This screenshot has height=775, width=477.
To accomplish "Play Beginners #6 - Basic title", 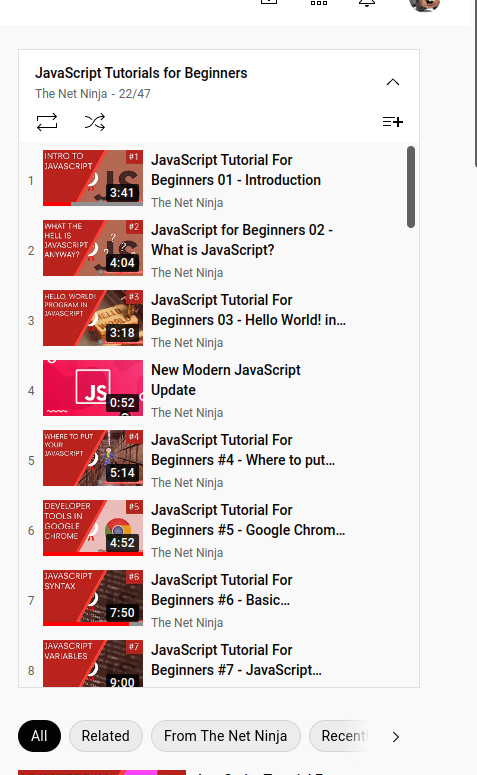I will 221,590.
